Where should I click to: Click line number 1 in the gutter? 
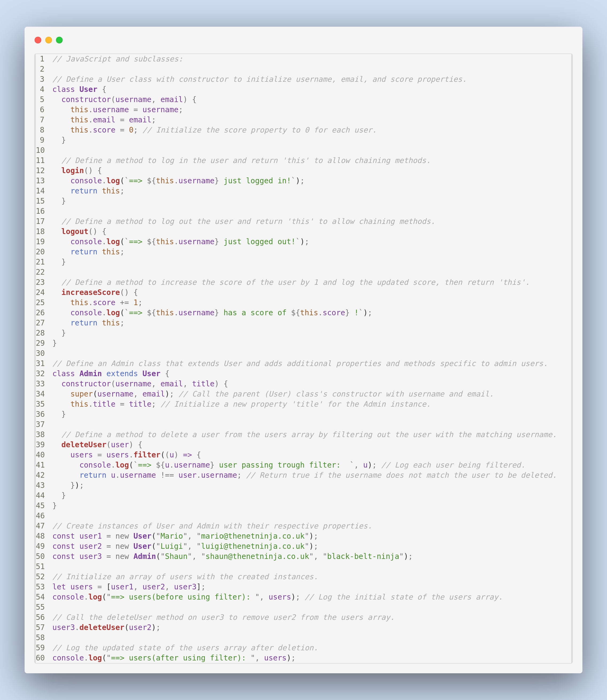pyautogui.click(x=42, y=59)
